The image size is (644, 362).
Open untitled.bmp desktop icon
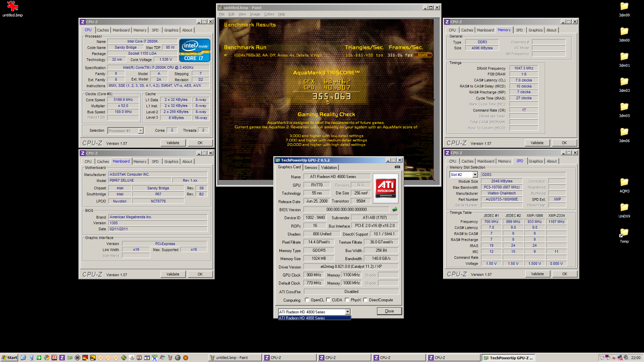click(12, 9)
